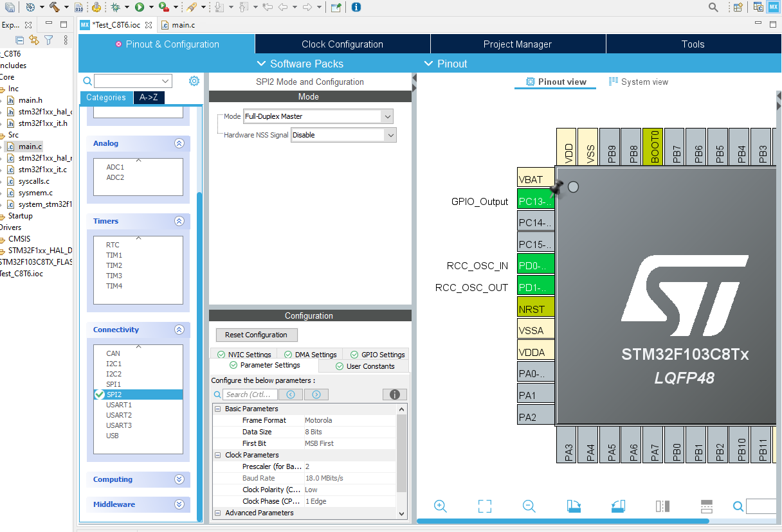Switch peripheral list to A->Z sorting
The image size is (782, 532).
(149, 98)
